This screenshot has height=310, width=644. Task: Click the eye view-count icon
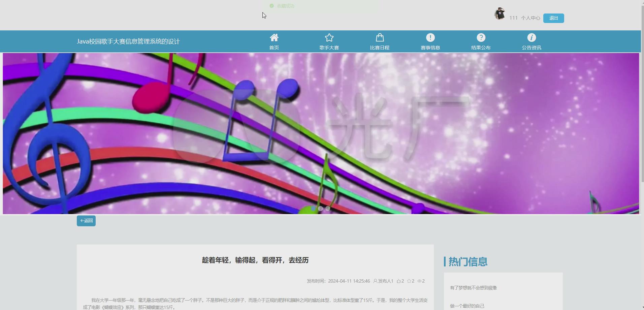tap(419, 281)
